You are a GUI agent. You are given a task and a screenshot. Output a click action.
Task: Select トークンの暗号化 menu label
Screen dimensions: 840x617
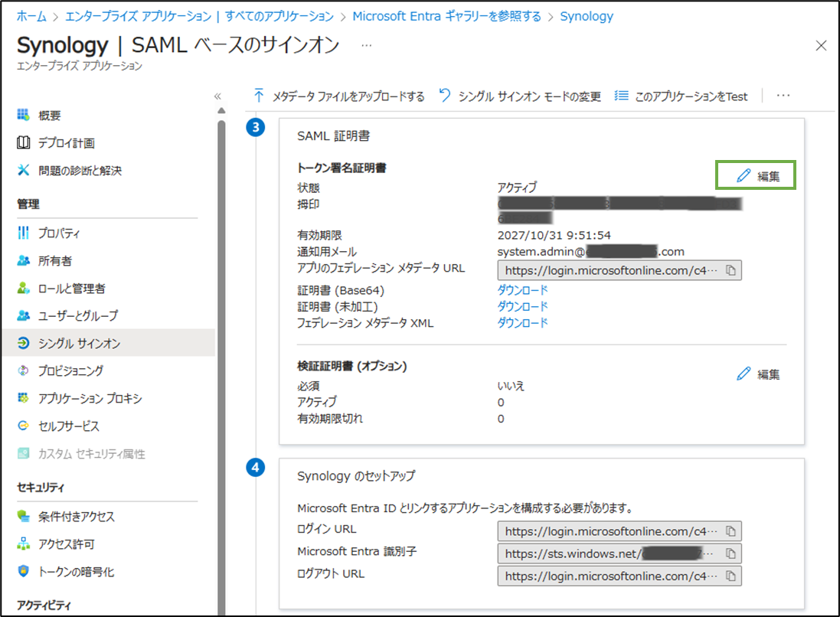click(x=76, y=572)
